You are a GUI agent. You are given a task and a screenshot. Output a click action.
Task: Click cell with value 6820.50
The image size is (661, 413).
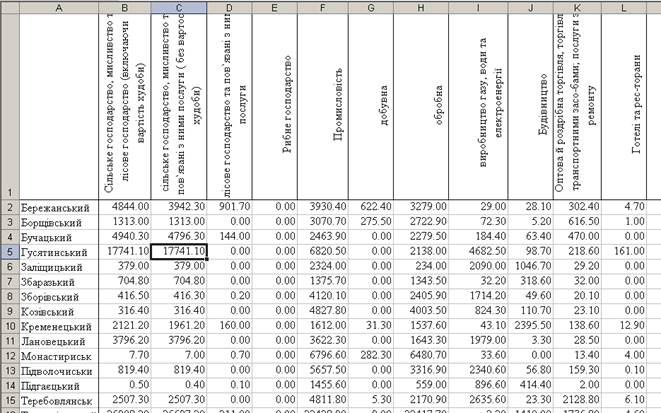pos(323,251)
